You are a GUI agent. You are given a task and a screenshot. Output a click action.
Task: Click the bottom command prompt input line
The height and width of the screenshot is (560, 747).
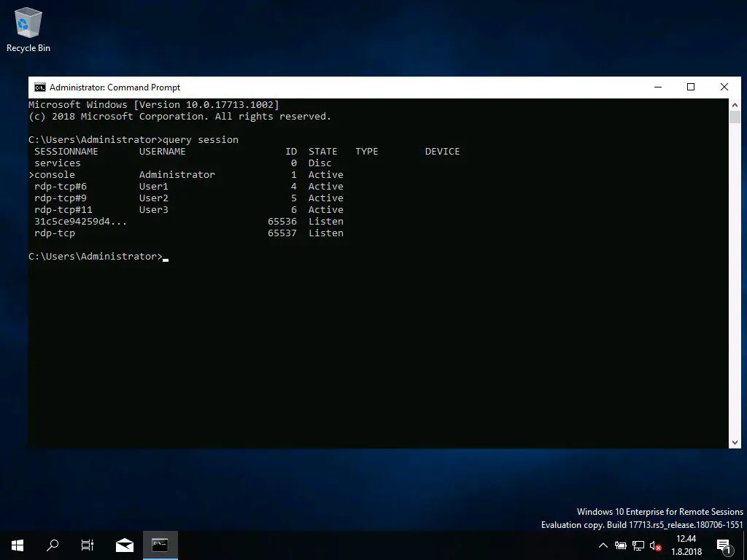tap(98, 256)
